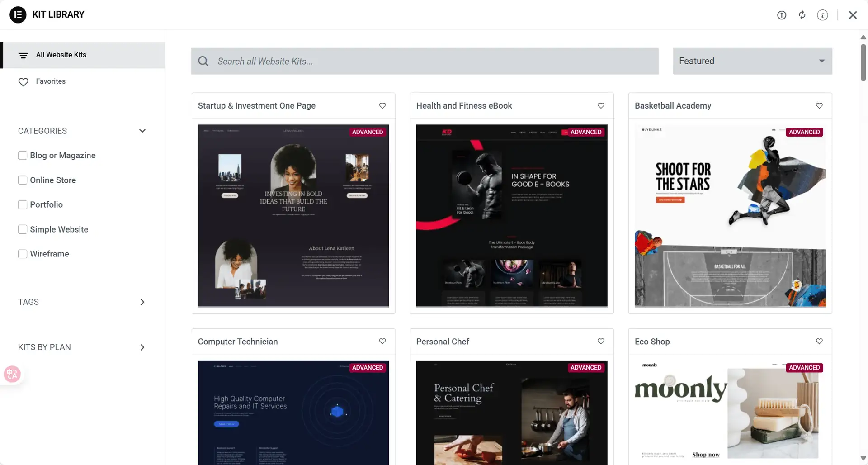Viewport: 868px width, 465px height.
Task: Check the Online Store category
Action: 23,180
